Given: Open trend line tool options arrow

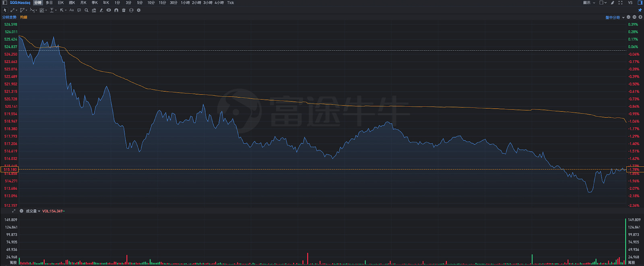Looking at the screenshot, I should coord(17,10).
